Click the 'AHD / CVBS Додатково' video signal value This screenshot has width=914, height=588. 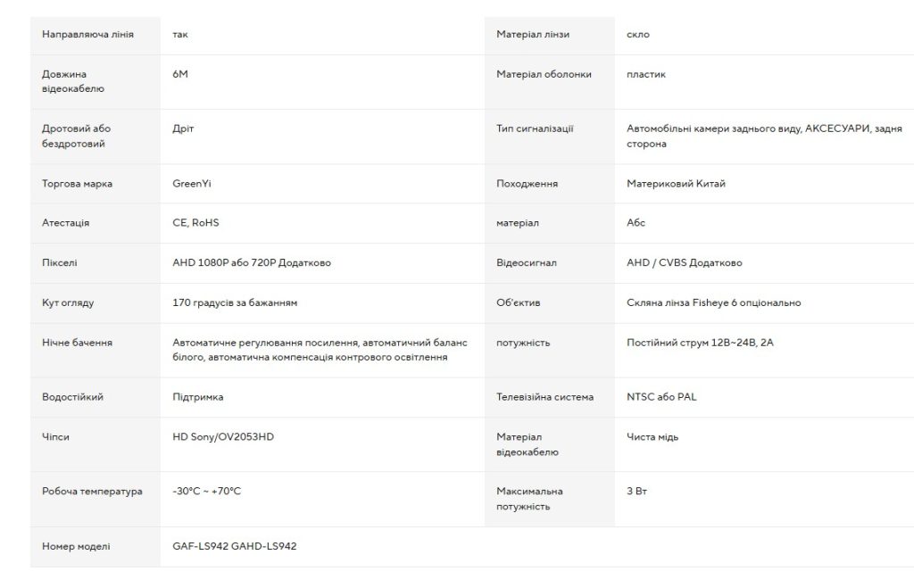[685, 263]
